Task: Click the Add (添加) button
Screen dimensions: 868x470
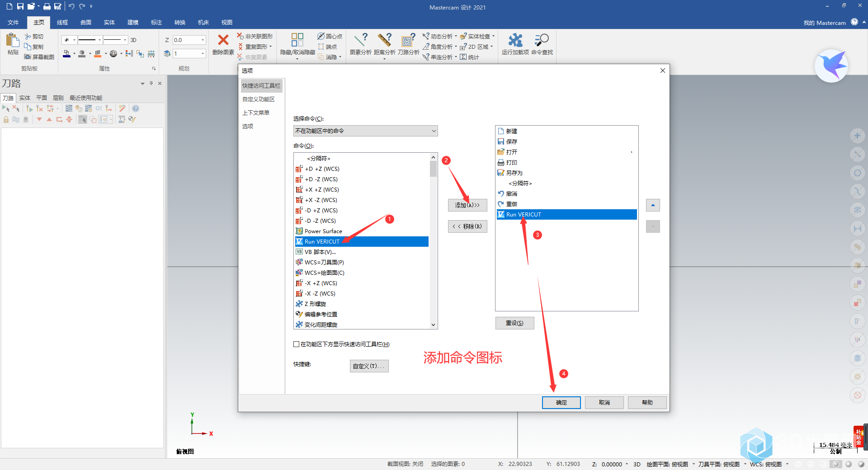Action: [x=467, y=205]
